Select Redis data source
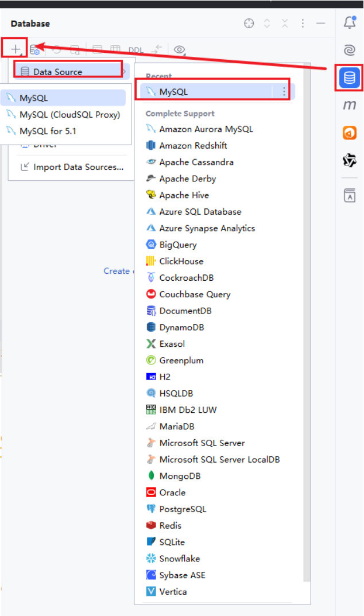Viewport: 364px width, 616px height. [164, 525]
